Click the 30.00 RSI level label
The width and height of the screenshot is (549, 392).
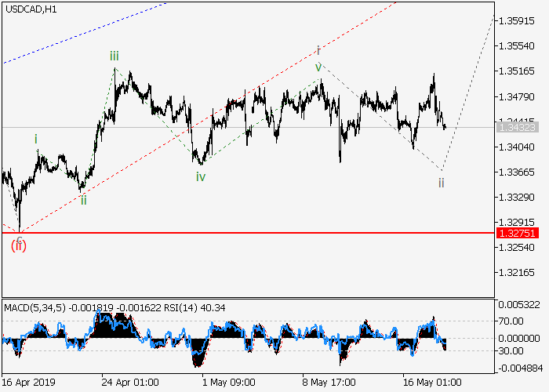pyautogui.click(x=513, y=350)
